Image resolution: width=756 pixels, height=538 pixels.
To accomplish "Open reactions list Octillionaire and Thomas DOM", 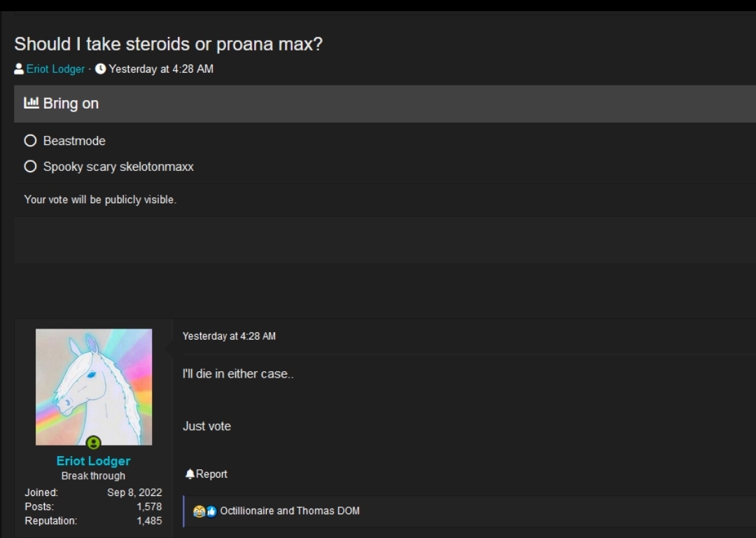I will (290, 511).
